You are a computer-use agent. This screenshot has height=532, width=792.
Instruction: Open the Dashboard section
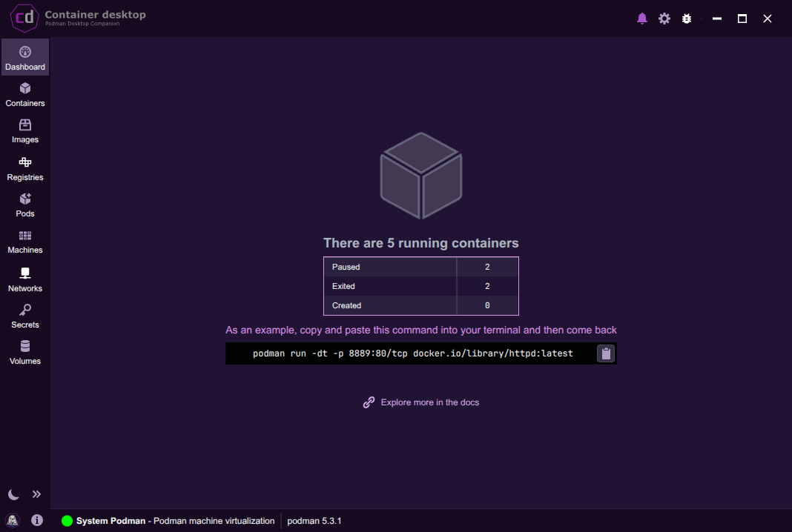tap(24, 58)
